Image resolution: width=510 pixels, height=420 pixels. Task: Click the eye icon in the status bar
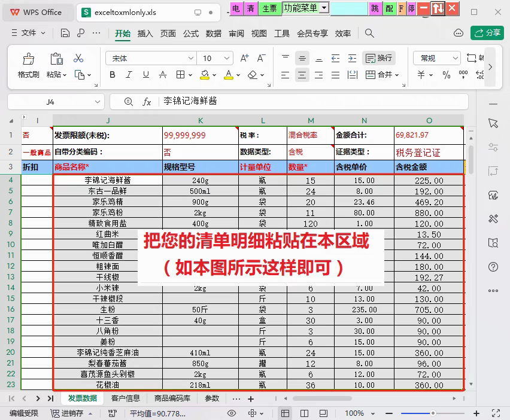click(232, 413)
